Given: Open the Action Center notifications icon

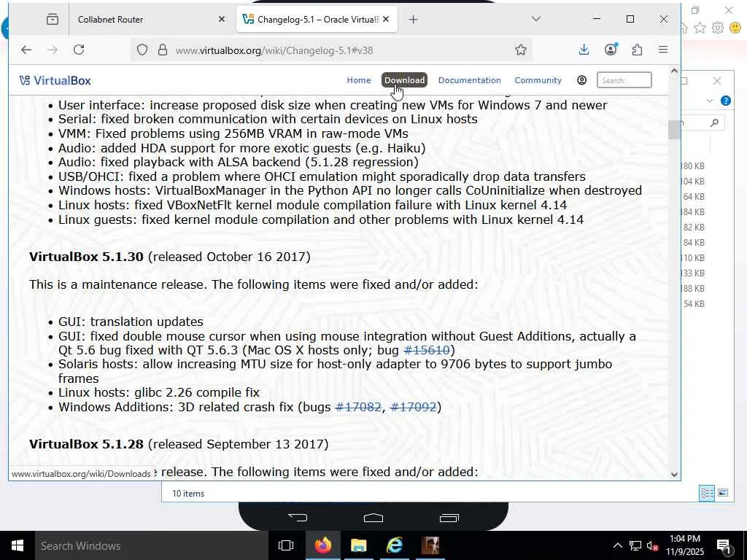Looking at the screenshot, I should click(x=724, y=547).
